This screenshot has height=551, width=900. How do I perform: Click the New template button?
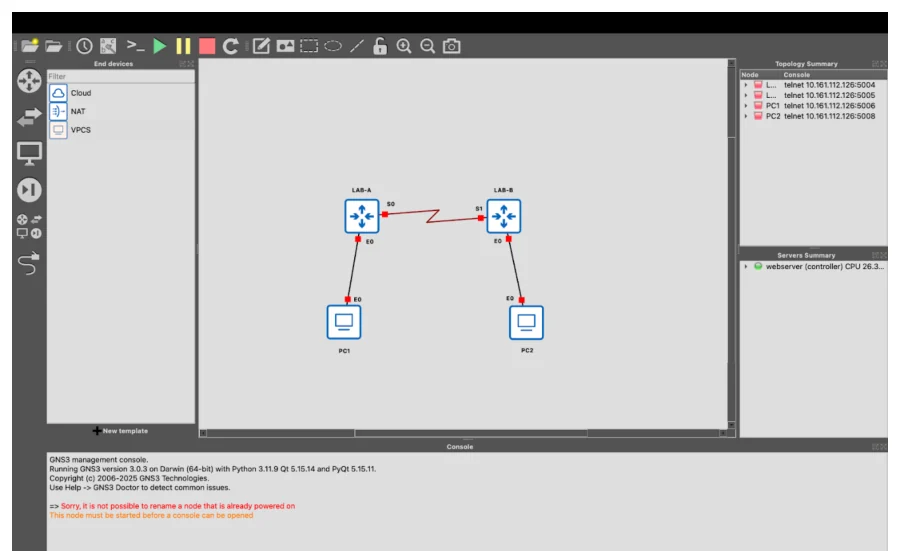(x=121, y=430)
